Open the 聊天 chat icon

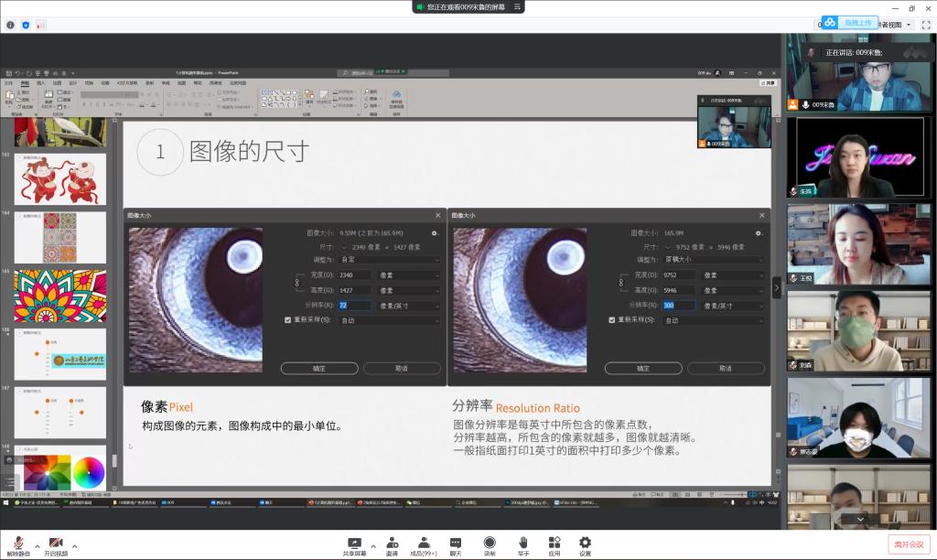click(456, 542)
